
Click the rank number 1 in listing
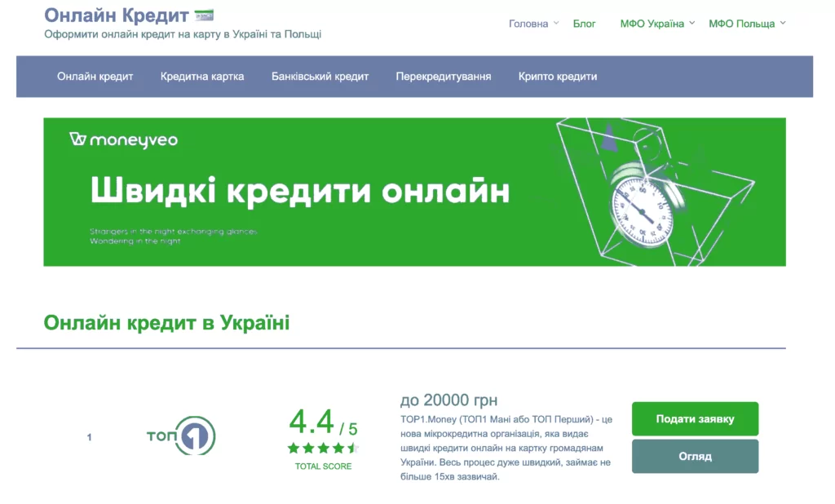[x=89, y=437]
